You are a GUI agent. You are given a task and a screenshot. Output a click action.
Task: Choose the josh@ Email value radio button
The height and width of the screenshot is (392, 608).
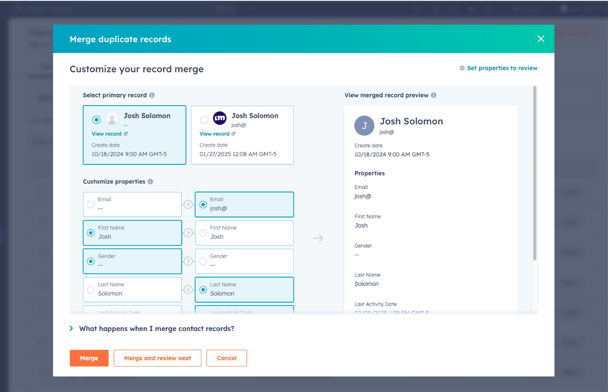click(x=203, y=204)
